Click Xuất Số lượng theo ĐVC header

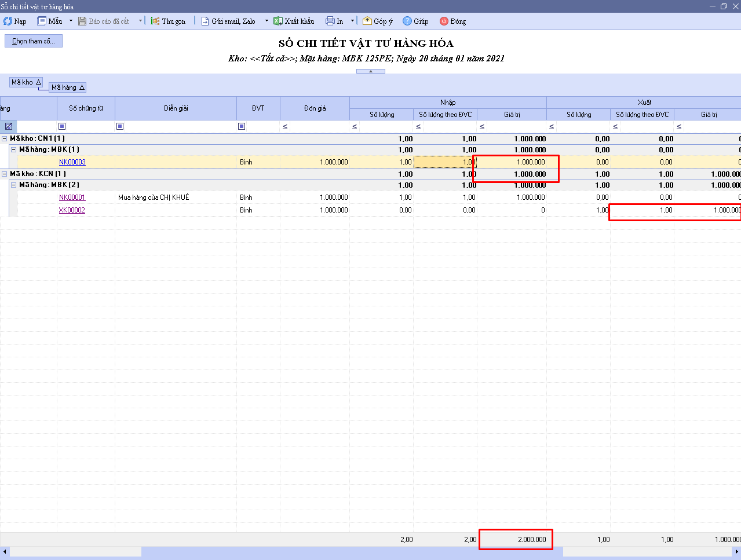point(642,115)
